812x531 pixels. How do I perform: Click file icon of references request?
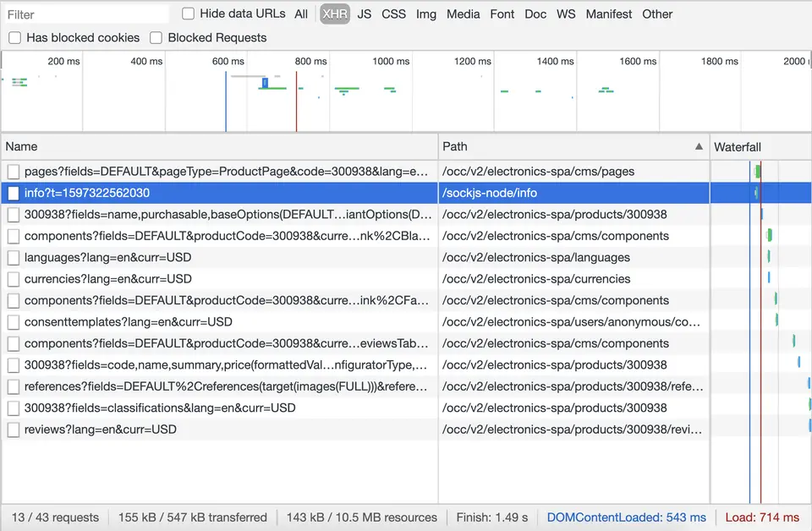[14, 386]
